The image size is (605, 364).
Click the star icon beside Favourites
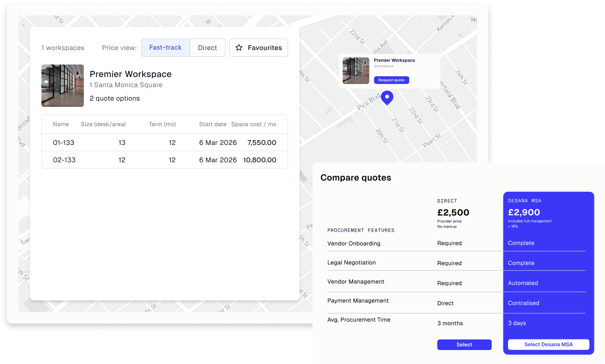click(x=238, y=47)
